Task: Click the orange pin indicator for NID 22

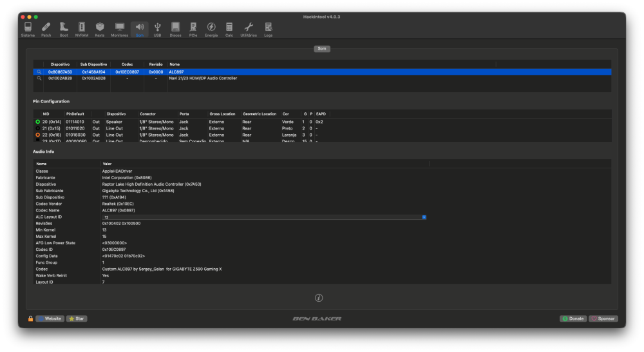Action: point(38,135)
